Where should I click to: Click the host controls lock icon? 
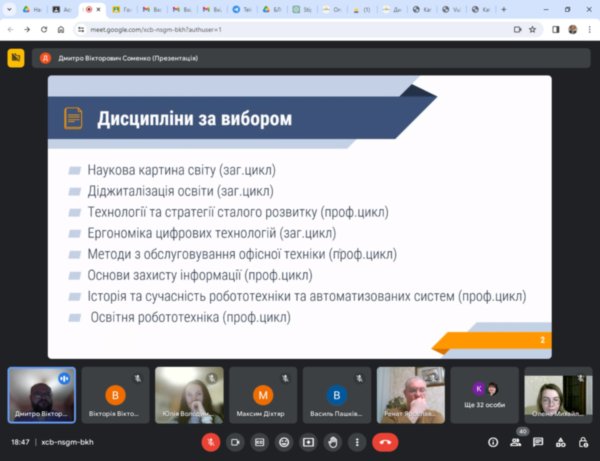pos(583,441)
